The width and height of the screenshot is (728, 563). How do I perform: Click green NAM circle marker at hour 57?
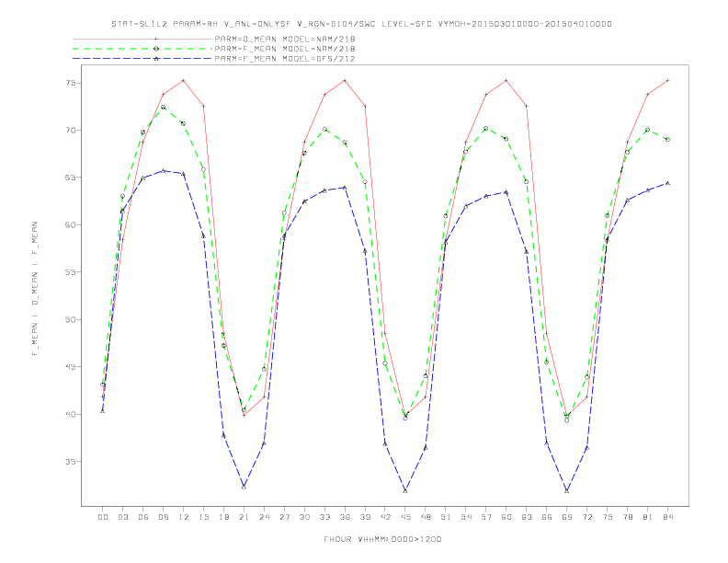point(486,128)
